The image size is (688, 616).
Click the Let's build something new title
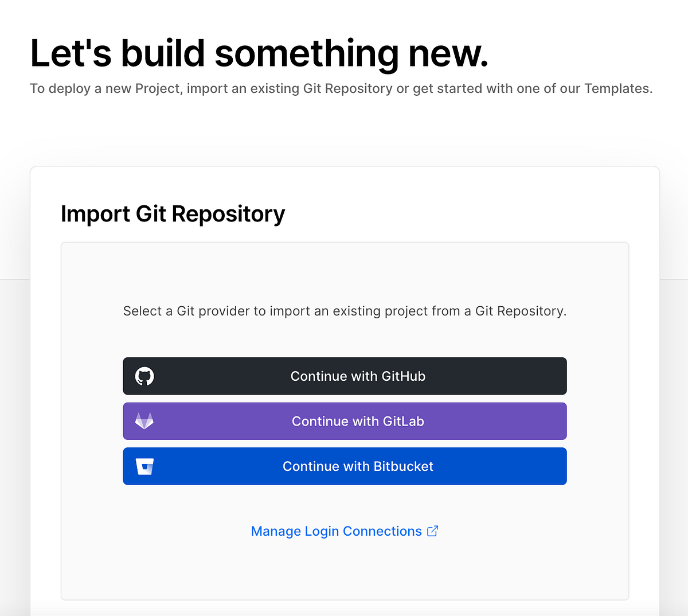click(x=259, y=52)
